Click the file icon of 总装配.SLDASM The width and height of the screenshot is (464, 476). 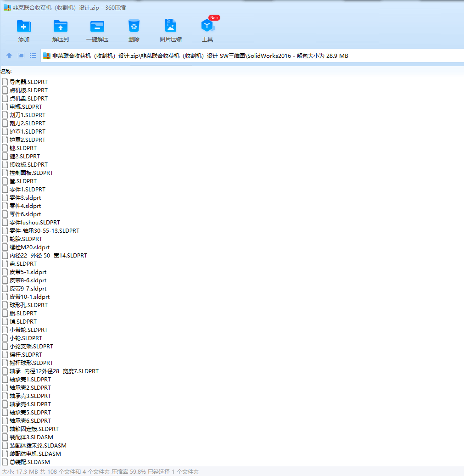point(5,462)
